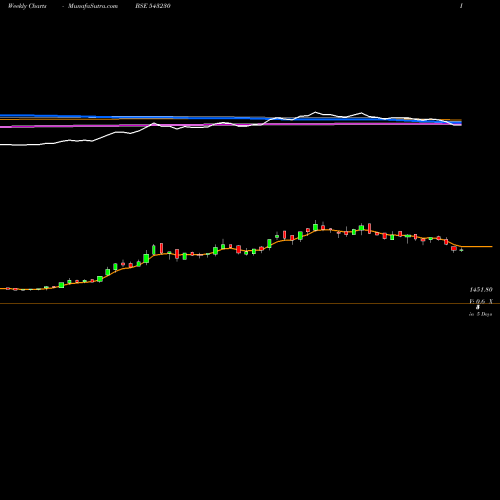Click the highest green candle at the chart peak

(315, 227)
